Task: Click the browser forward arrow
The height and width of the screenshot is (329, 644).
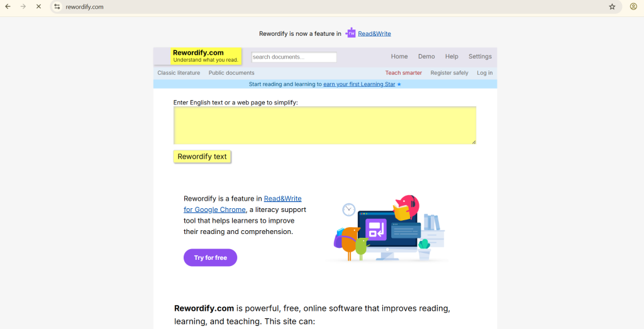Action: tap(23, 6)
